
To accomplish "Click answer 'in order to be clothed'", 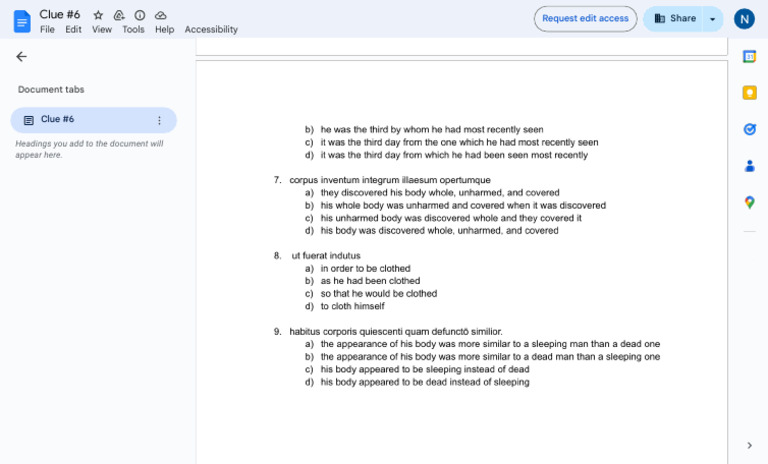I will pyautogui.click(x=365, y=269).
